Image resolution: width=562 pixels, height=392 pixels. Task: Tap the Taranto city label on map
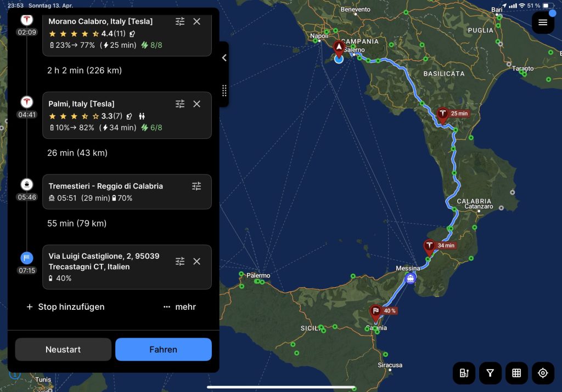(x=523, y=68)
